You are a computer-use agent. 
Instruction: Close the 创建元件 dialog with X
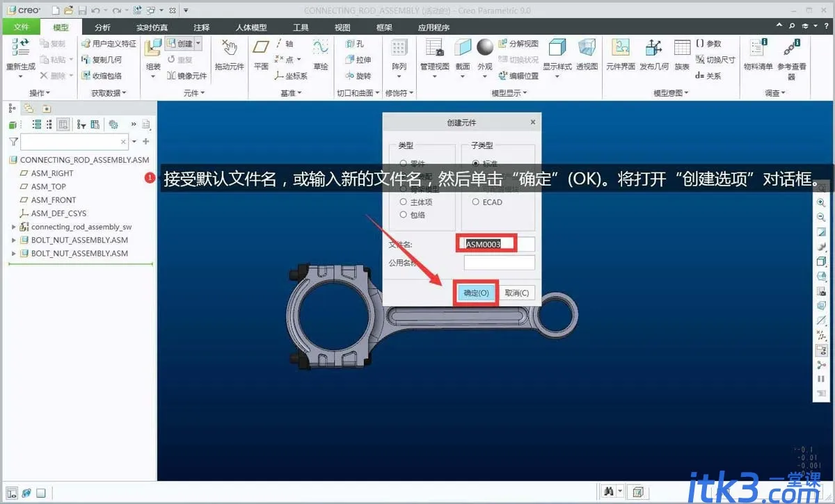click(x=533, y=122)
